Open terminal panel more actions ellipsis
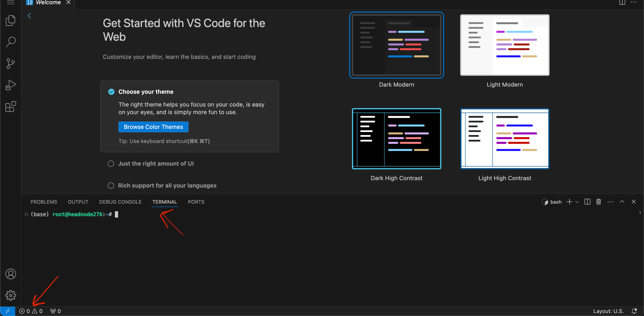The width and height of the screenshot is (644, 316). (610, 202)
